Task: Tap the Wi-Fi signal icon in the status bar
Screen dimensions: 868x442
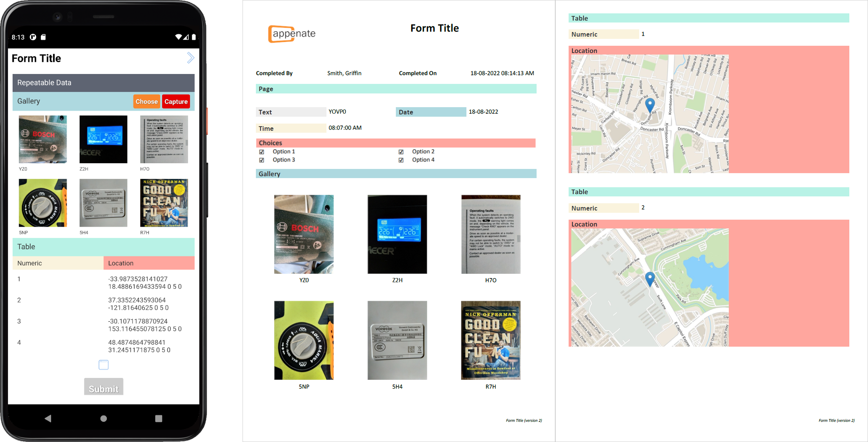Action: (x=178, y=37)
